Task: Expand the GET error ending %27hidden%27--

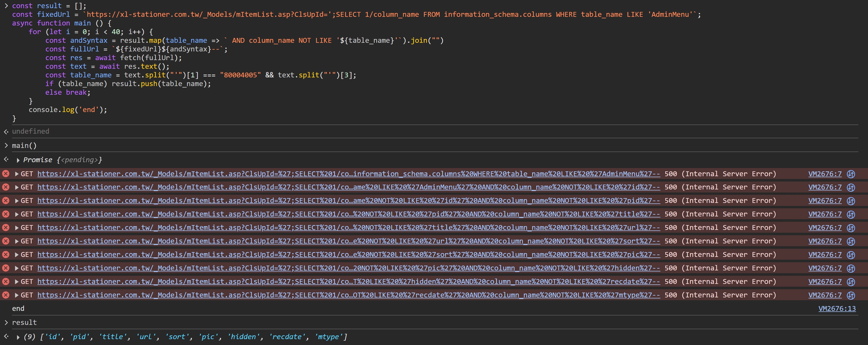Action: click(x=17, y=268)
